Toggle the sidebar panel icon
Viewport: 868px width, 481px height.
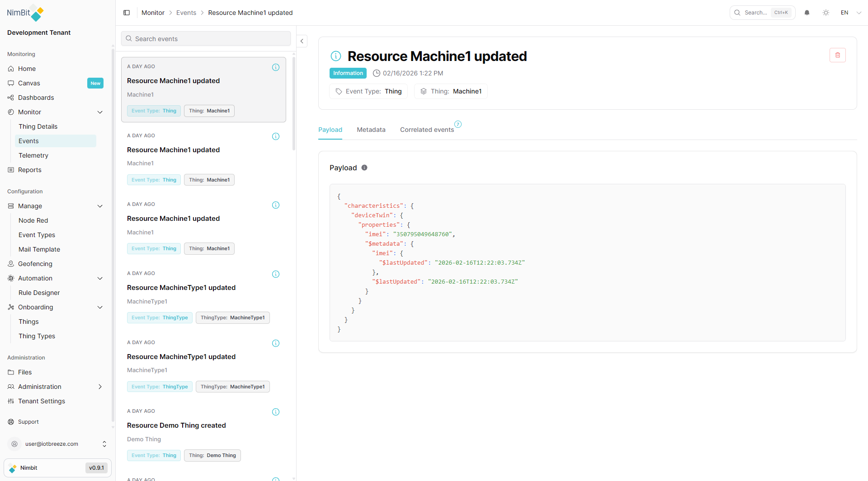coord(127,13)
